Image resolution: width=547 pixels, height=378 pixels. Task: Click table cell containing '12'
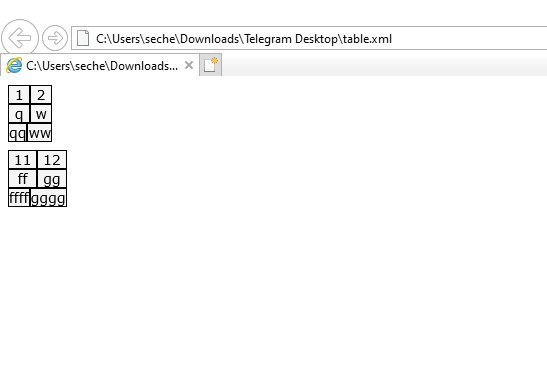52,160
